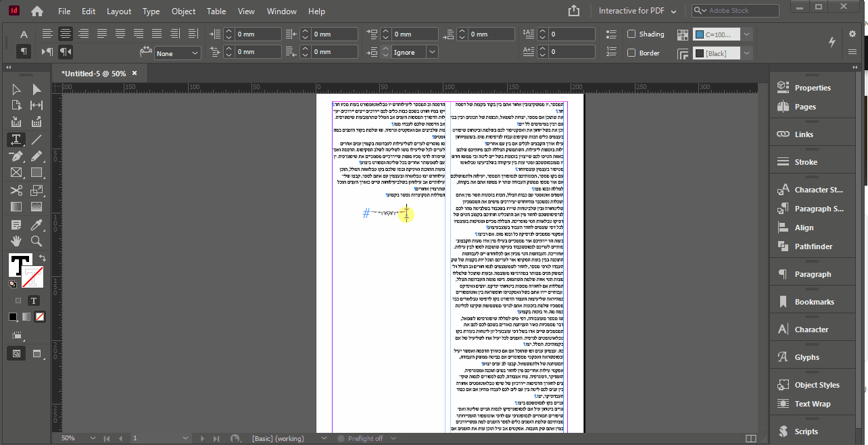
Task: Select the Type tool in the toolbox
Action: pyautogui.click(x=16, y=139)
